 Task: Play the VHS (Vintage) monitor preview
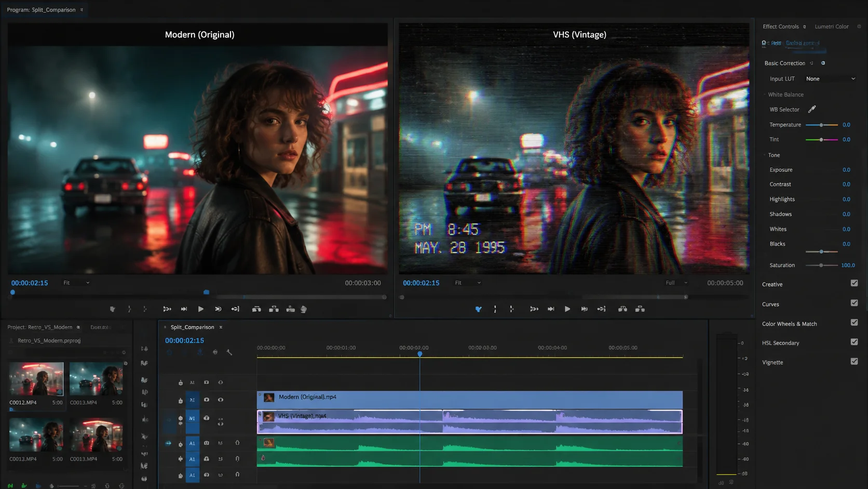pyautogui.click(x=567, y=309)
